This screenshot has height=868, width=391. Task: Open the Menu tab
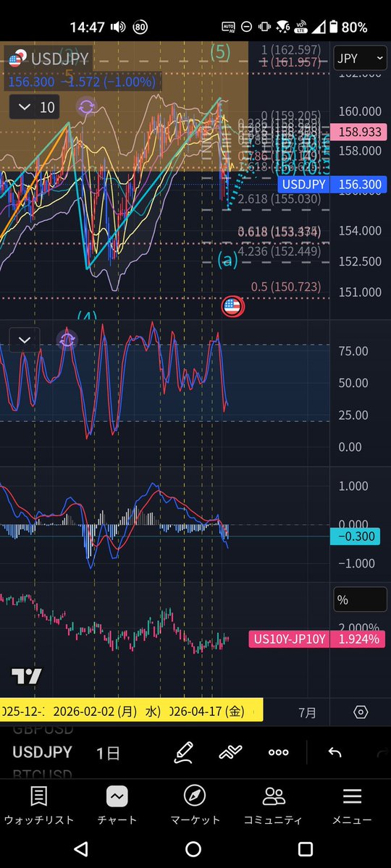[352, 806]
